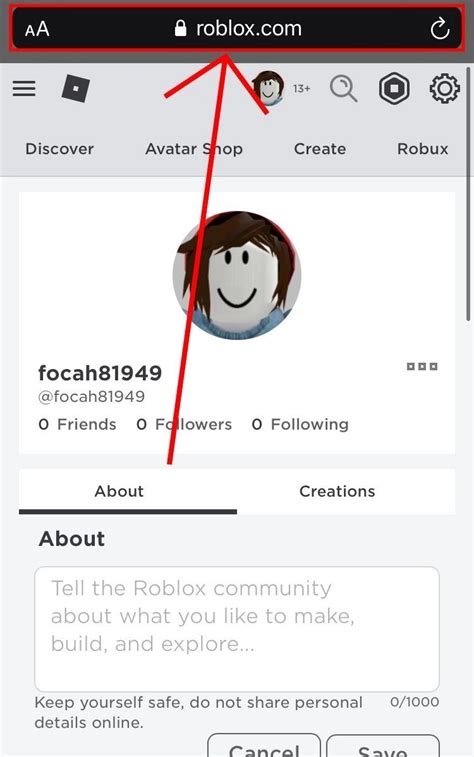
Task: Open the settings gear icon
Action: pos(445,88)
